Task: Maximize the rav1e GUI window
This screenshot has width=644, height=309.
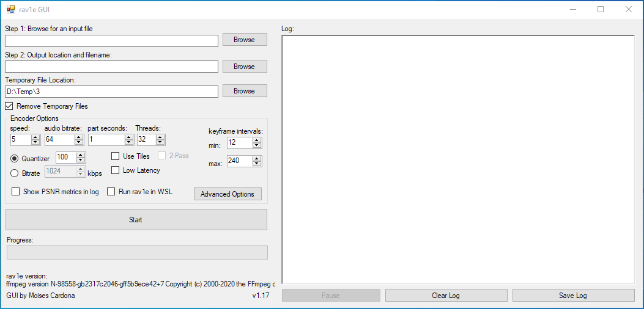Action: point(601,9)
